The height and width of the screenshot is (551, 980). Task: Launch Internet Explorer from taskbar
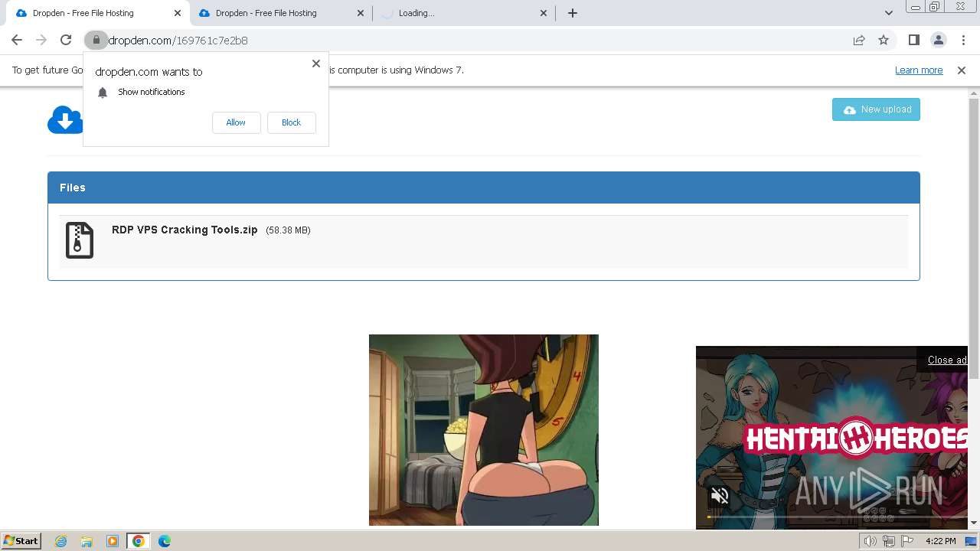[x=61, y=541]
